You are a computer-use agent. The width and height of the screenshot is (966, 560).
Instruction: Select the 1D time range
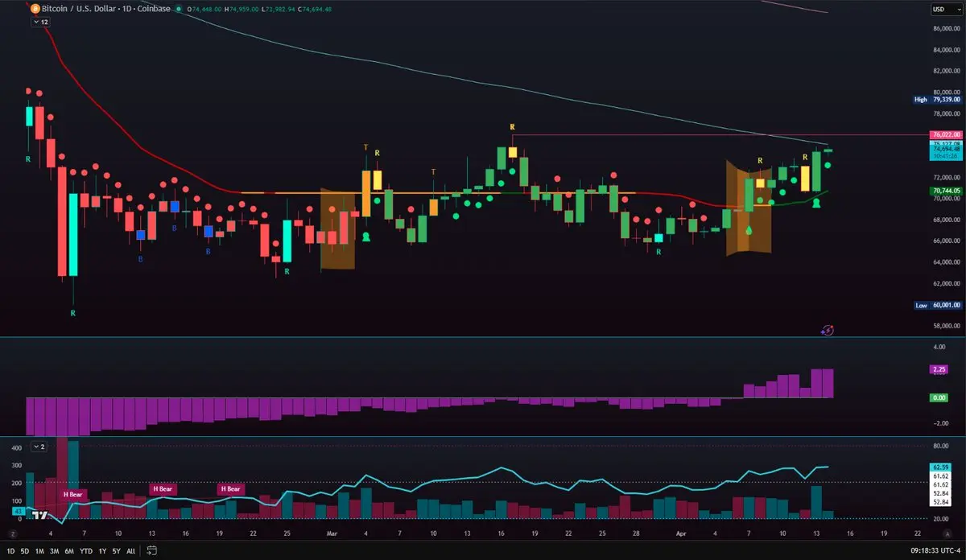tap(12, 551)
